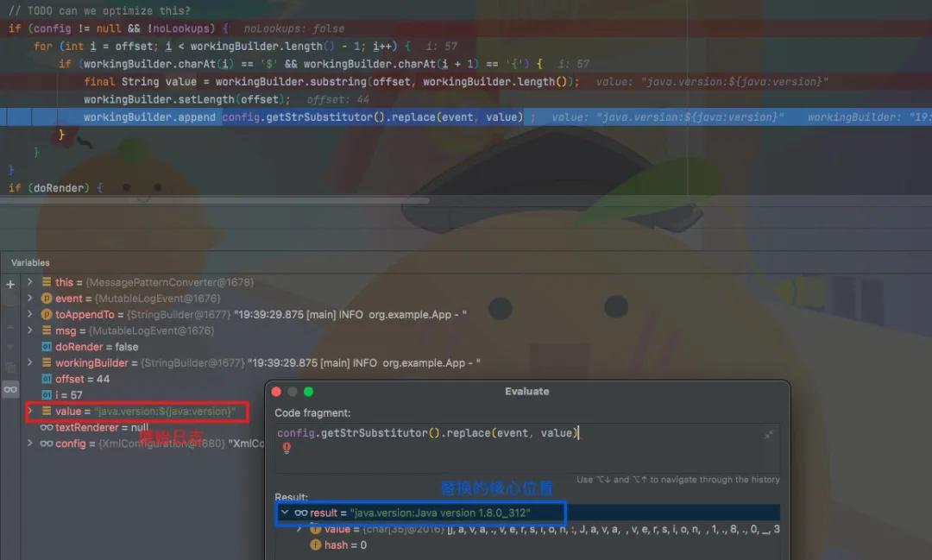This screenshot has width=932, height=560.
Task: Click the object icon beside value variable
Action: (47, 411)
